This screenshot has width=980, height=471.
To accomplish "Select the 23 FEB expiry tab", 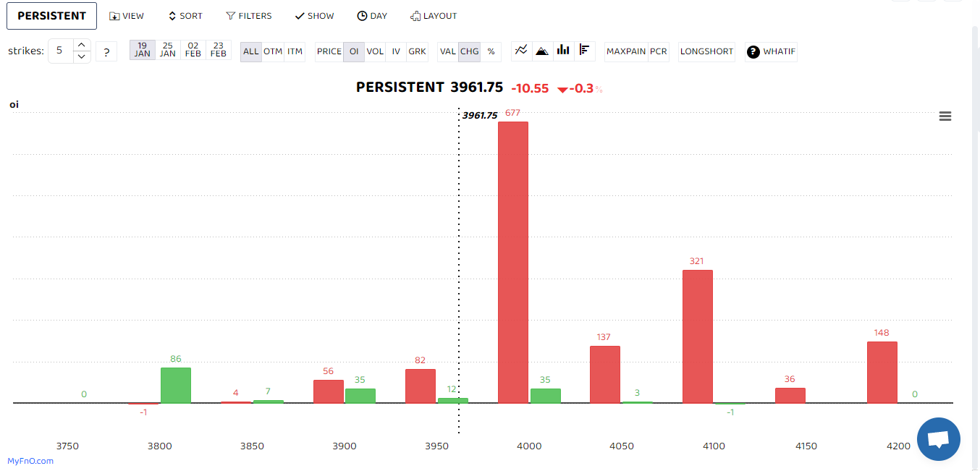I will 218,50.
